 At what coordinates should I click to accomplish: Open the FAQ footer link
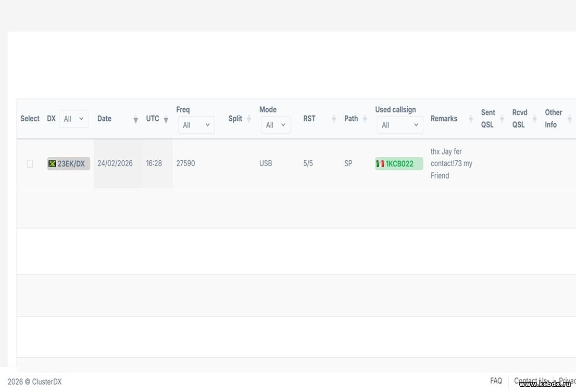(496, 381)
